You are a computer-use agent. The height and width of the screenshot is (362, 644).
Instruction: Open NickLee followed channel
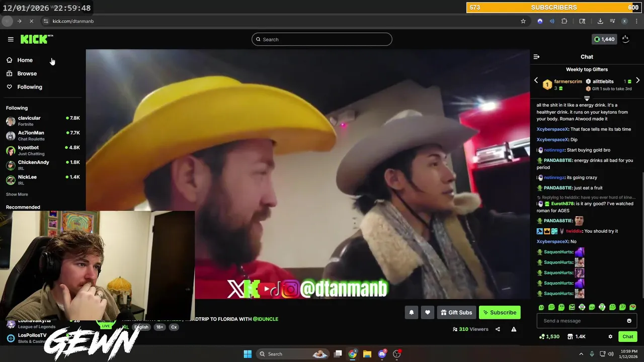tap(43, 179)
